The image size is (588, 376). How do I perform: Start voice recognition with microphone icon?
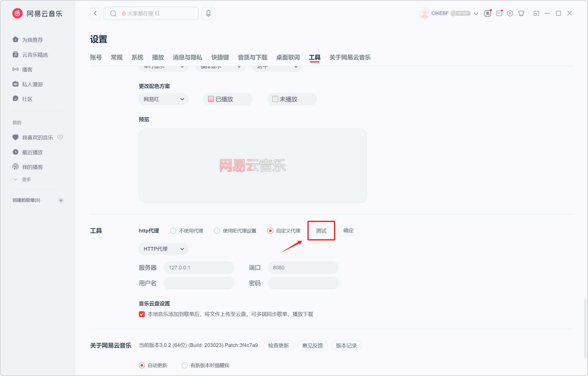coord(208,13)
